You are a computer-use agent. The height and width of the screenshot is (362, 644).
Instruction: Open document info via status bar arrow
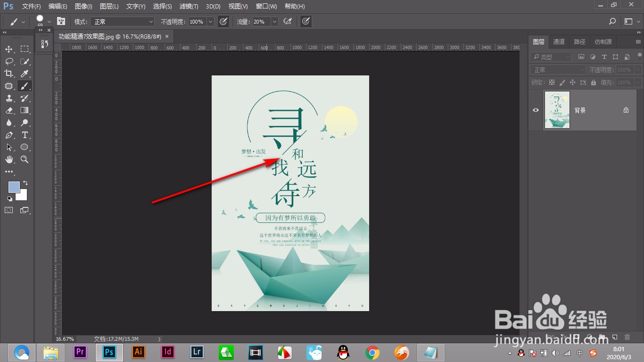tap(159, 338)
